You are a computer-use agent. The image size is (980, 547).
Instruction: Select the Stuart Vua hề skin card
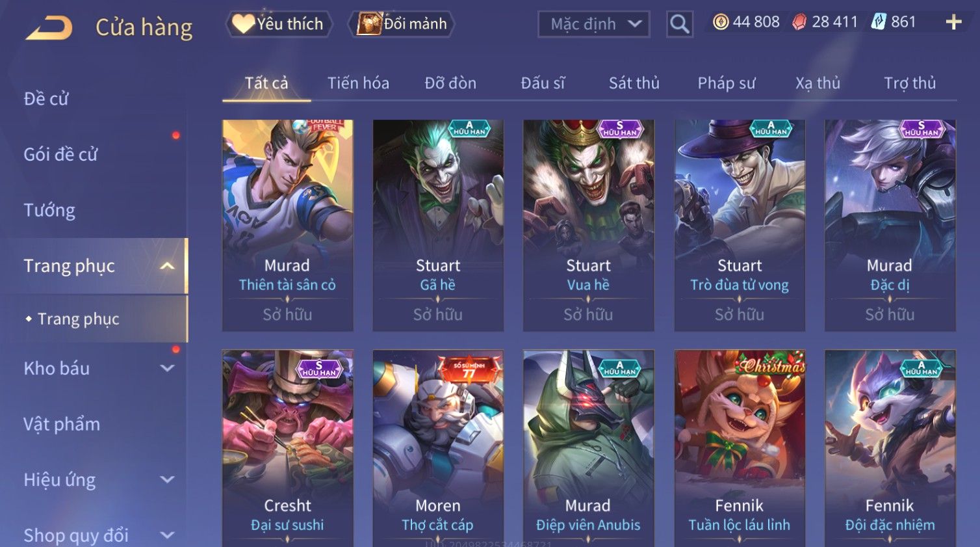[588, 225]
